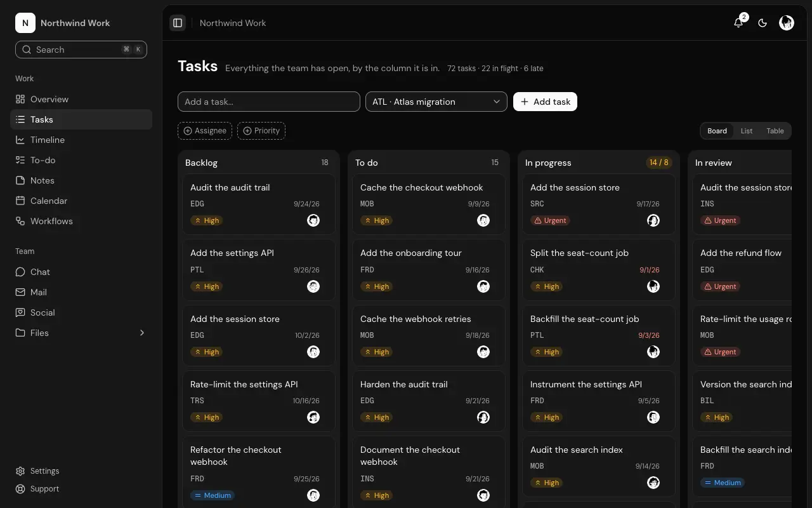Open the notifications bell
The image size is (812, 508).
738,23
